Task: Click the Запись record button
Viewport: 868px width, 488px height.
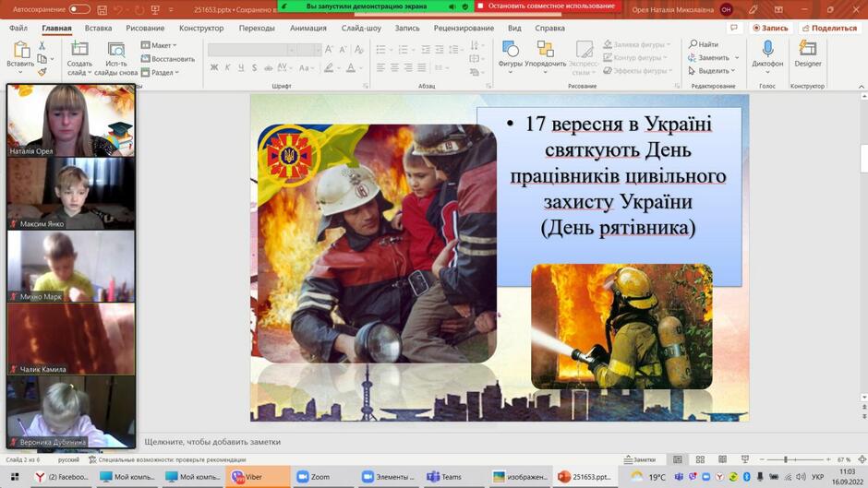Action: pyautogui.click(x=770, y=28)
